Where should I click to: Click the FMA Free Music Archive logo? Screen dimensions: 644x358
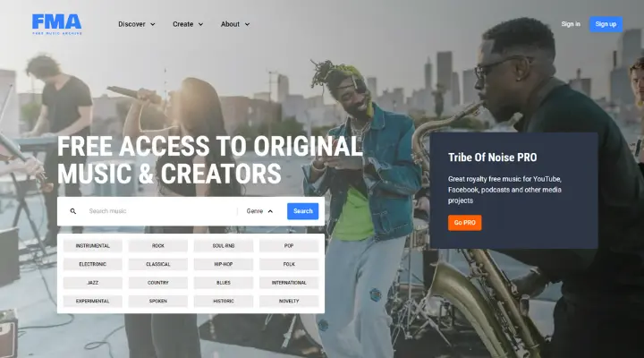click(56, 24)
